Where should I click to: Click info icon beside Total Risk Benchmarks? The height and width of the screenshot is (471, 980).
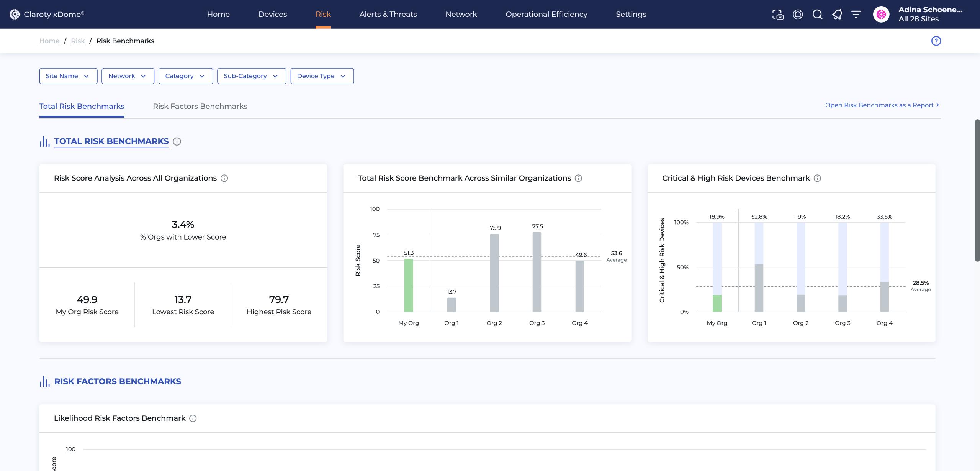point(177,142)
